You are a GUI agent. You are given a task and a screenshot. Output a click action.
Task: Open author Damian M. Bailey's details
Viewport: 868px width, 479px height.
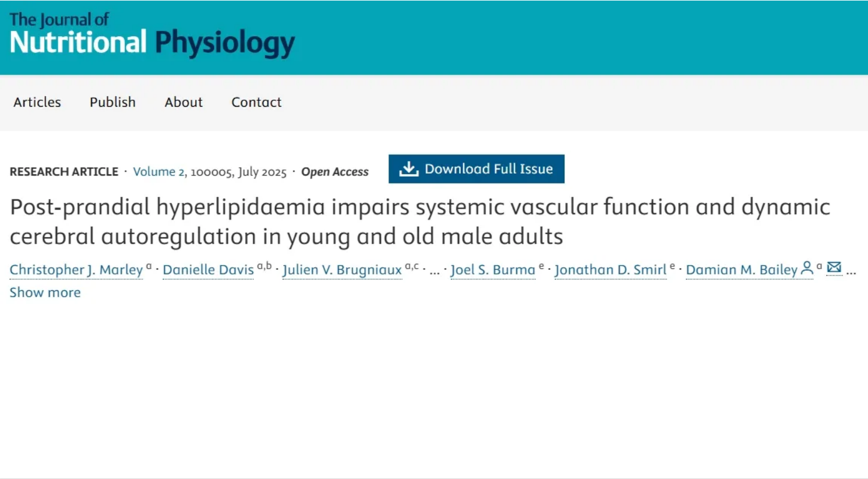coord(741,270)
